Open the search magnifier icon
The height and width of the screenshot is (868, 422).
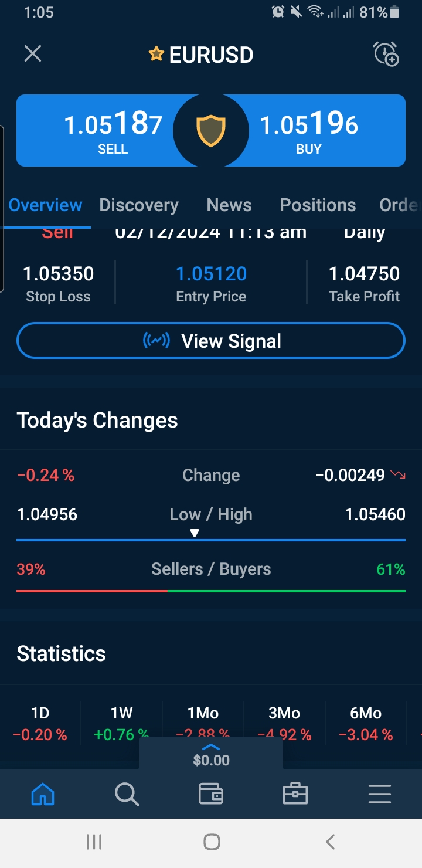pos(127,795)
